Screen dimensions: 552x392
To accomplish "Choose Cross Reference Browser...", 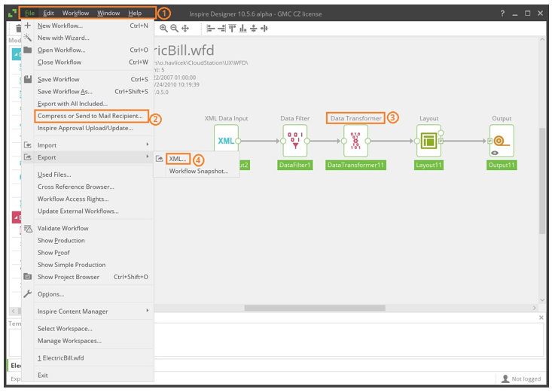I will (87, 187).
